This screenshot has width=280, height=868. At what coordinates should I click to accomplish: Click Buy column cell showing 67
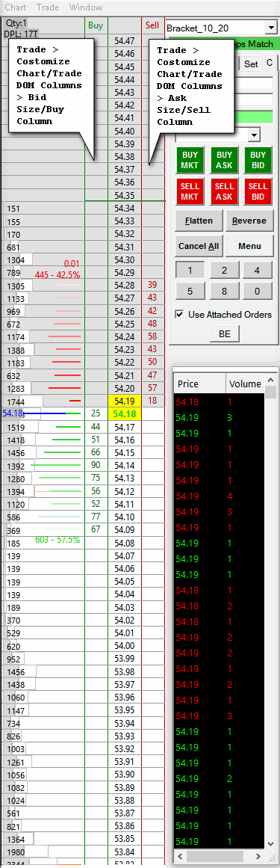96,529
